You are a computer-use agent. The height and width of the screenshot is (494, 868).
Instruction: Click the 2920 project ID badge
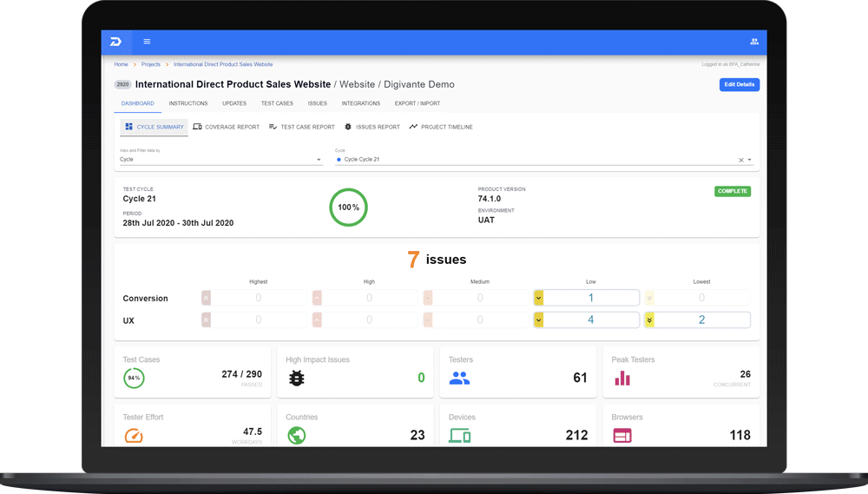click(x=122, y=85)
